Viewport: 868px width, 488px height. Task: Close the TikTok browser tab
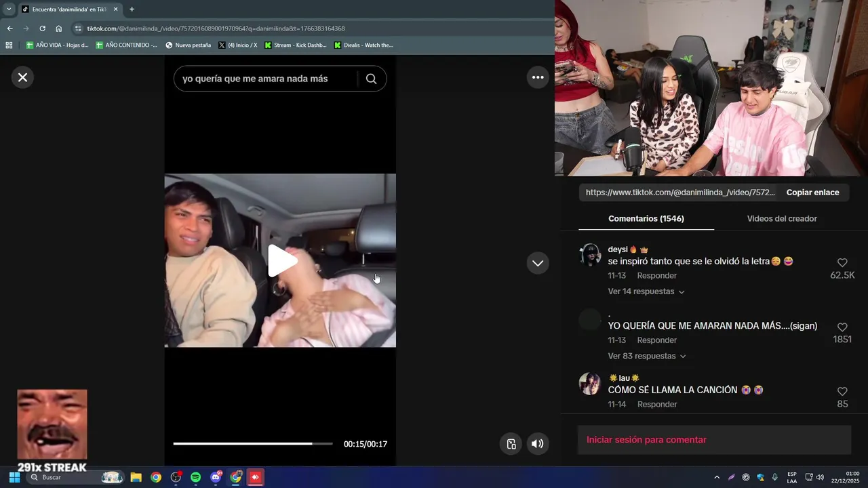tap(115, 9)
